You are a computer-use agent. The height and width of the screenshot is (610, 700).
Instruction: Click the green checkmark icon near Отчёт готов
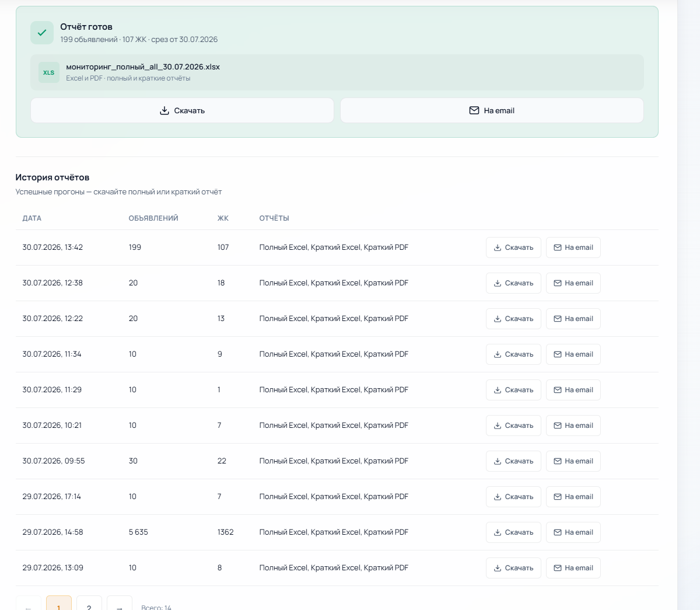42,33
